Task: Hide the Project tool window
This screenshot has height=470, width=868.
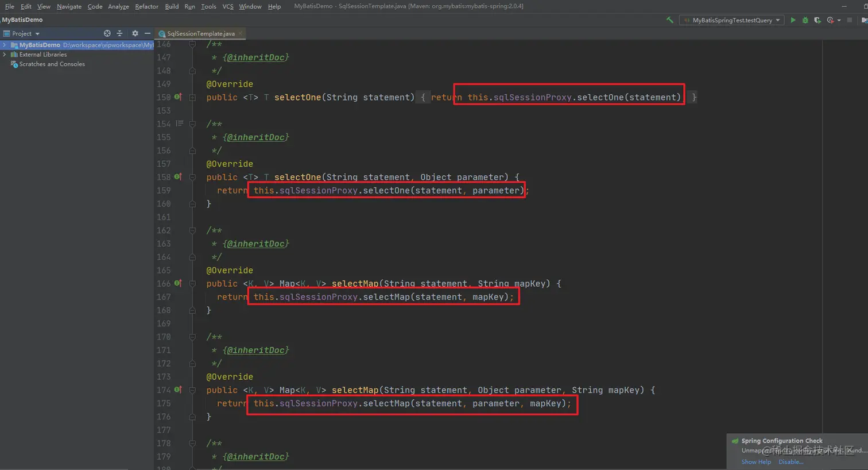Action: pos(148,33)
